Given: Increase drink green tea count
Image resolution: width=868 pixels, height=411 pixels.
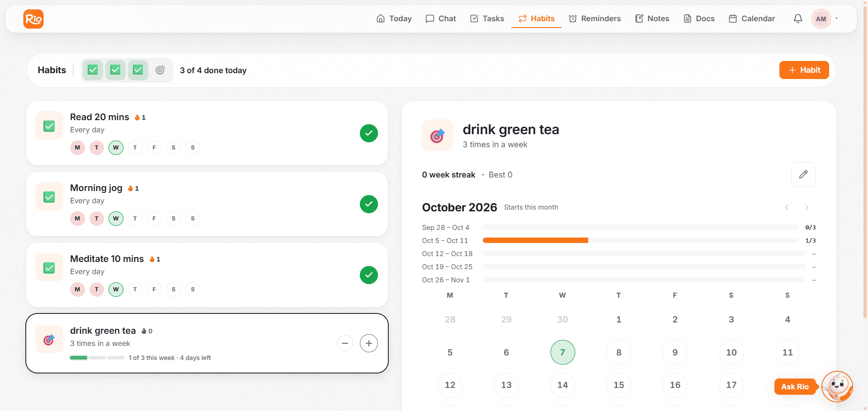Looking at the screenshot, I should 369,343.
